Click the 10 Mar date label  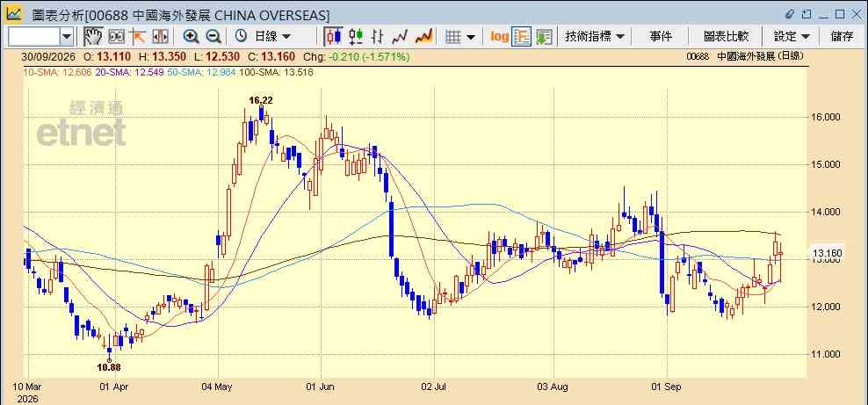coord(26,387)
